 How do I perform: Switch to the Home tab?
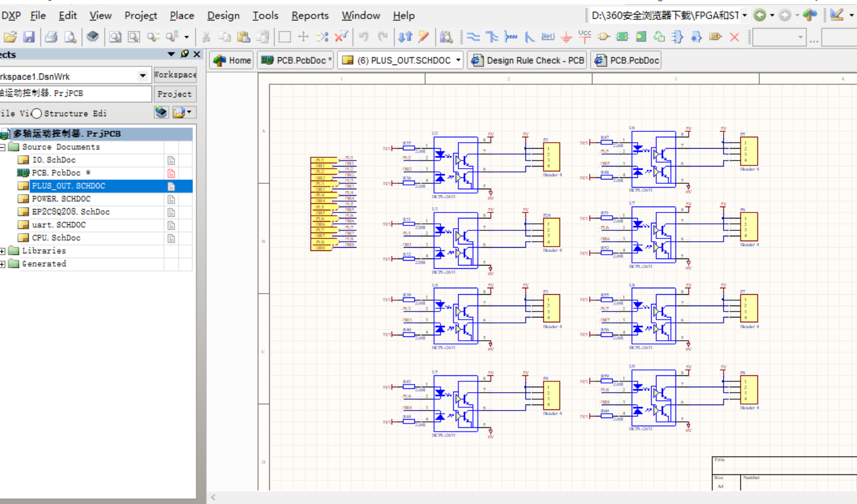pos(232,60)
